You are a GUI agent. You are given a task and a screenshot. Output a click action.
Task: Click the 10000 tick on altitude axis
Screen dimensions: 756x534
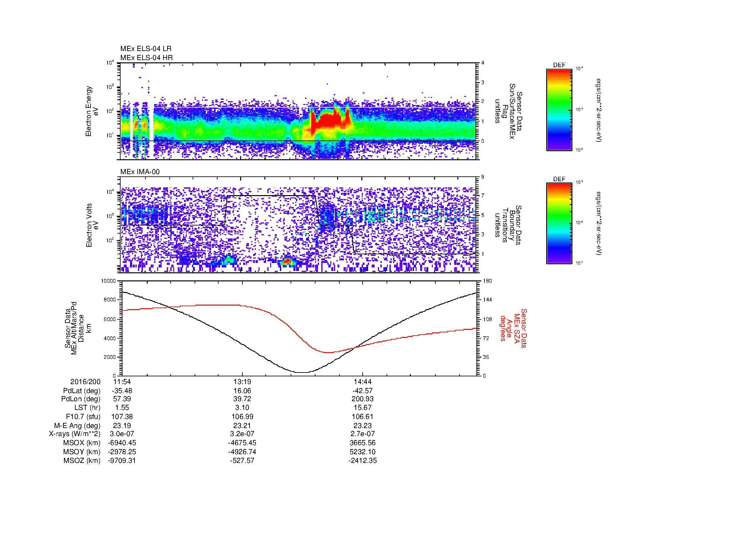click(108, 281)
